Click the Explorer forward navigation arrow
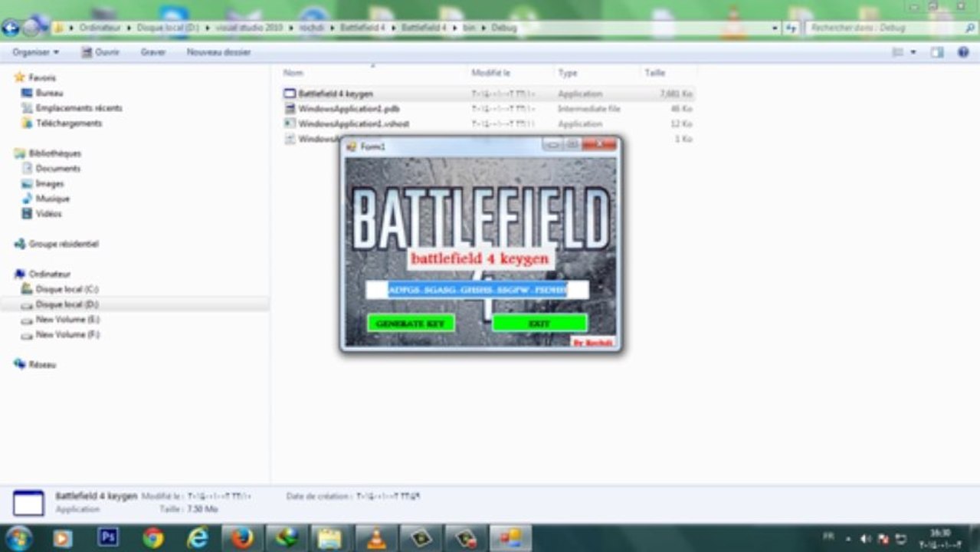 31,28
